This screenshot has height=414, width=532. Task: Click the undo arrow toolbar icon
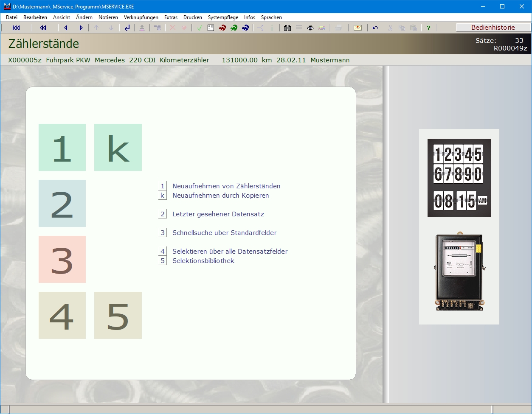pos(375,28)
